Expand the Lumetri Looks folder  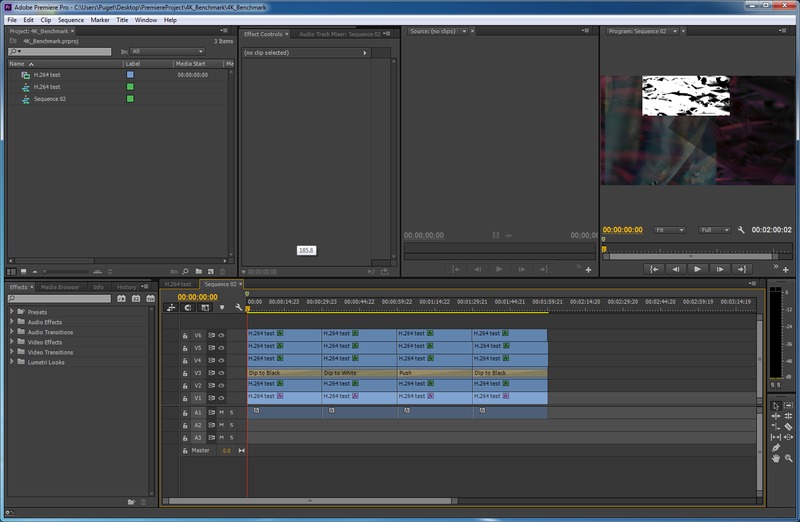pos(12,362)
